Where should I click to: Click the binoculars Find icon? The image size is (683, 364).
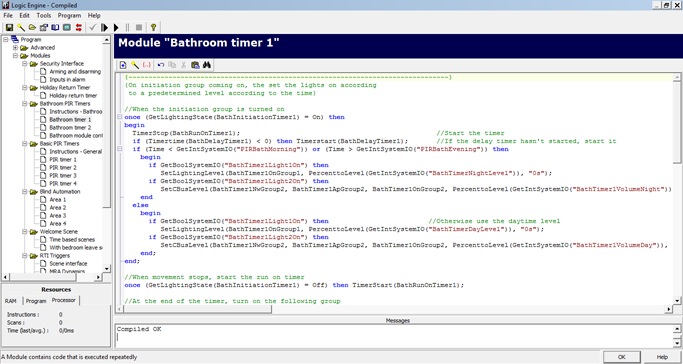click(207, 65)
